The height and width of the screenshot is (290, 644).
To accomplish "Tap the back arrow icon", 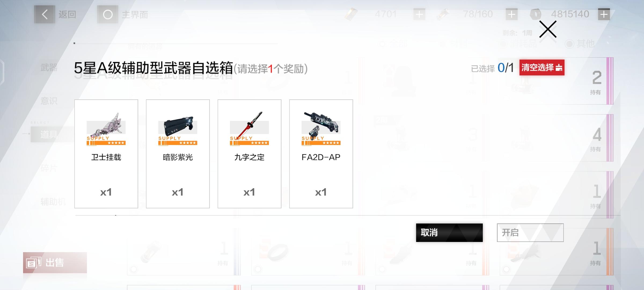I will coord(45,15).
